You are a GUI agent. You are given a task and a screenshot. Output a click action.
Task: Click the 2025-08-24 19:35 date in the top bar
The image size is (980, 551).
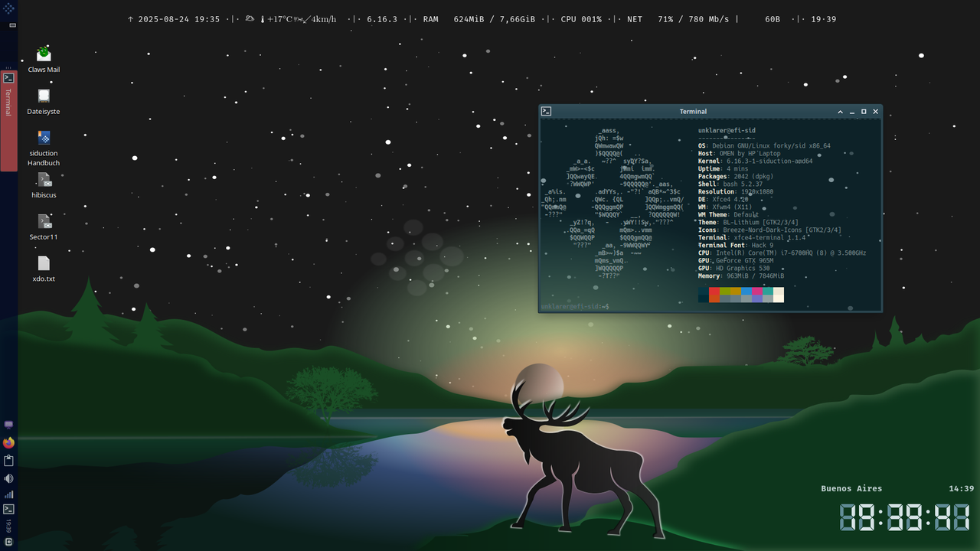pyautogui.click(x=178, y=19)
